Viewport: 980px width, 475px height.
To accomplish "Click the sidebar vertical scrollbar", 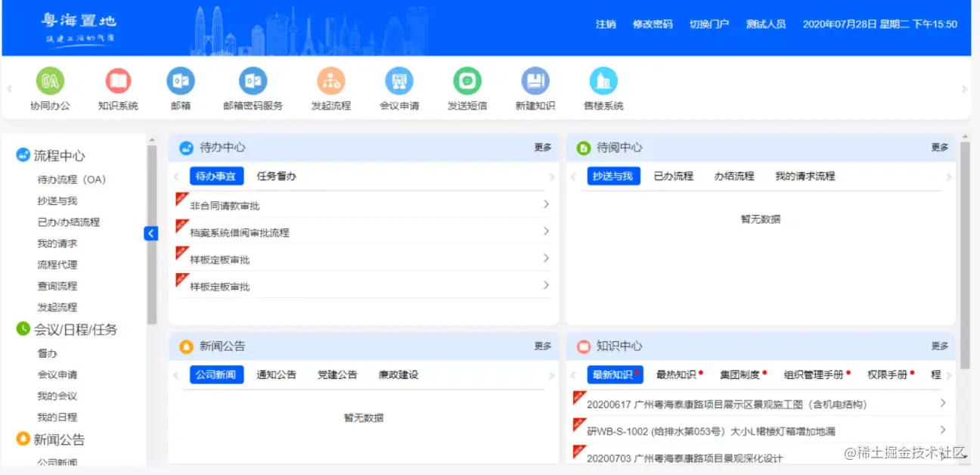I will tap(152, 234).
